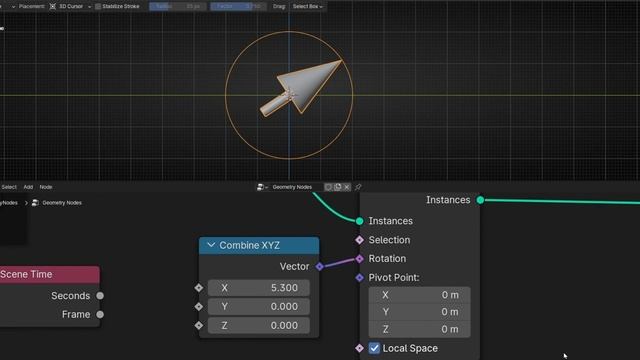Uncheck the Local Space checkbox
Viewport: 640px width, 360px height.
point(374,348)
